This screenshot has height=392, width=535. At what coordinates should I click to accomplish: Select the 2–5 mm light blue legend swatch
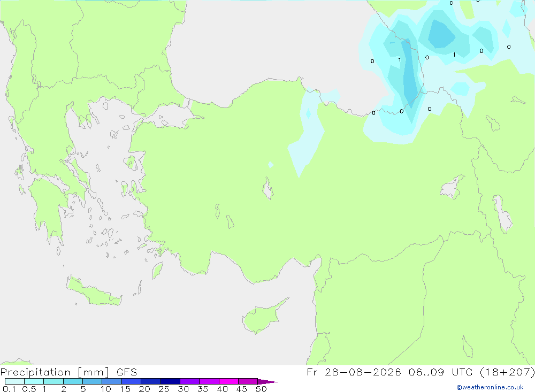[73, 381]
